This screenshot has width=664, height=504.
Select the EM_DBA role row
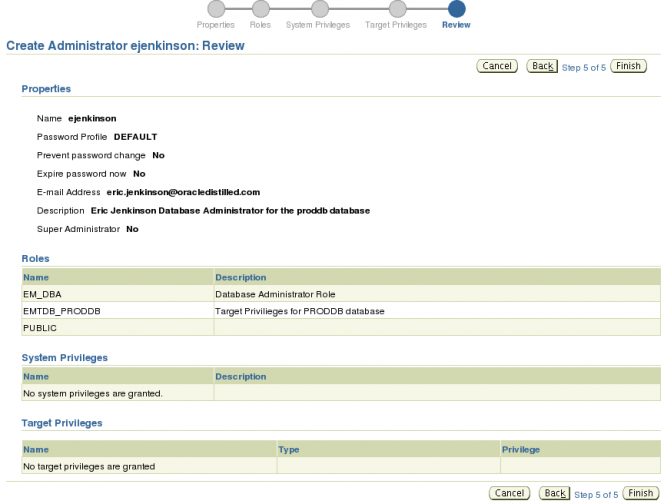pyautogui.click(x=341, y=294)
